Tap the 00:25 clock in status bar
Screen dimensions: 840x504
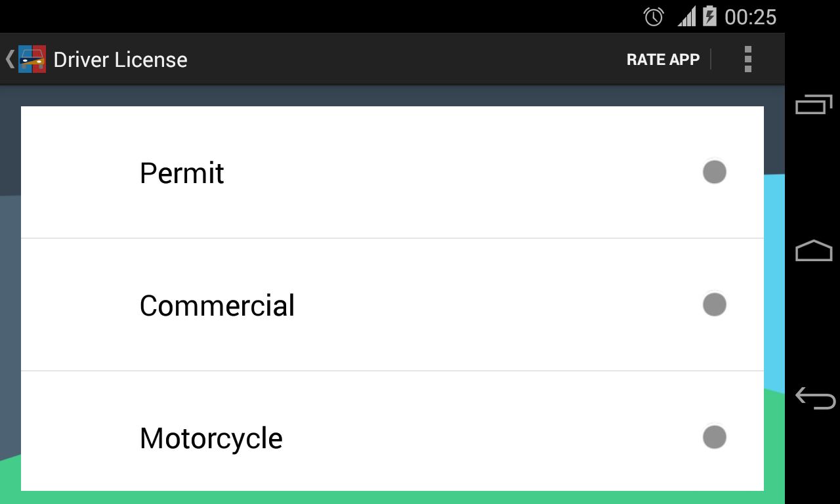[750, 16]
